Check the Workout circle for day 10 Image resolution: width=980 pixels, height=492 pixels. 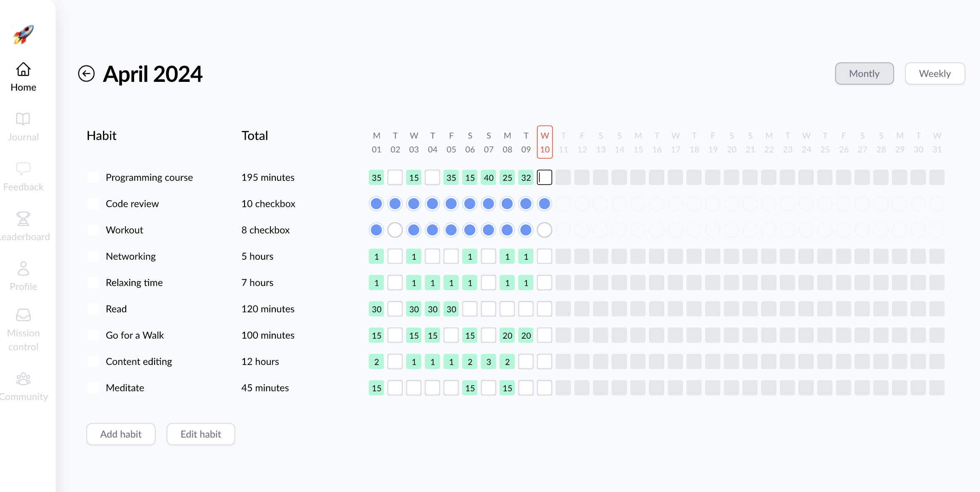544,230
